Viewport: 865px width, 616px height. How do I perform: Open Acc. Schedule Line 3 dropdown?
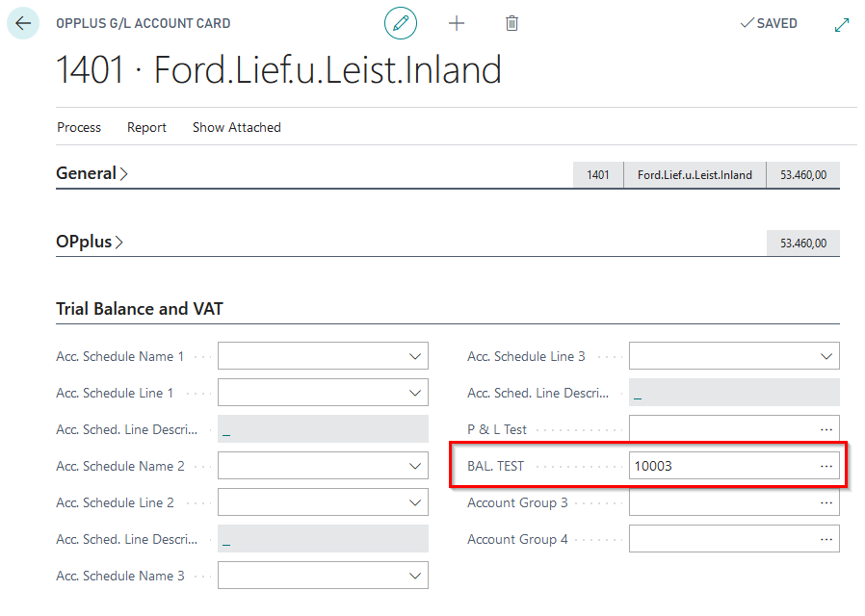tap(826, 356)
